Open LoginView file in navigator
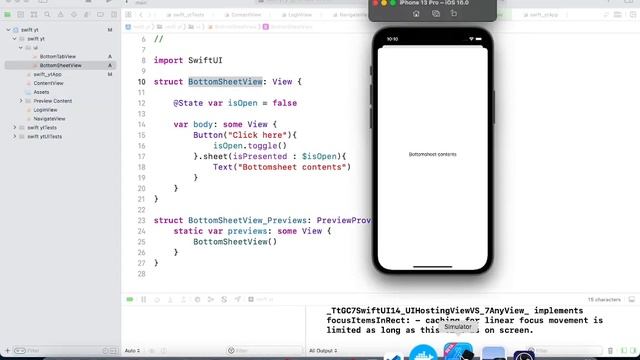Image resolution: width=640 pixels, height=360 pixels. point(45,110)
